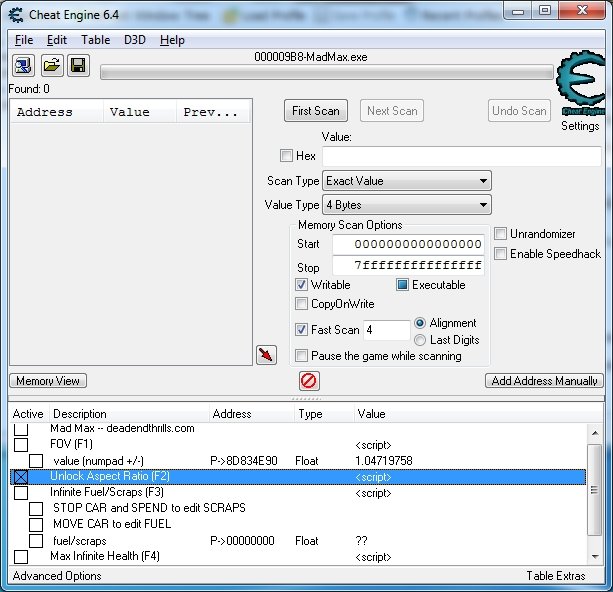Click the address P->8D834E90
This screenshot has width=613, height=592.
[x=244, y=461]
